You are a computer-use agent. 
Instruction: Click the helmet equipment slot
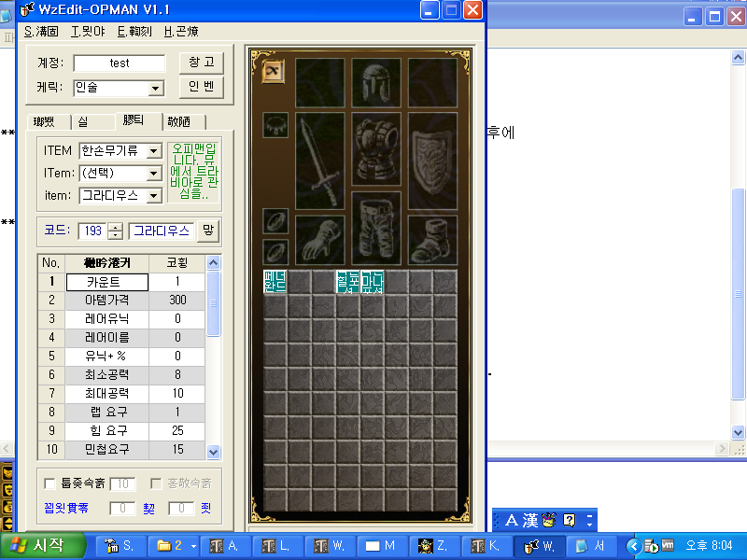tap(376, 83)
